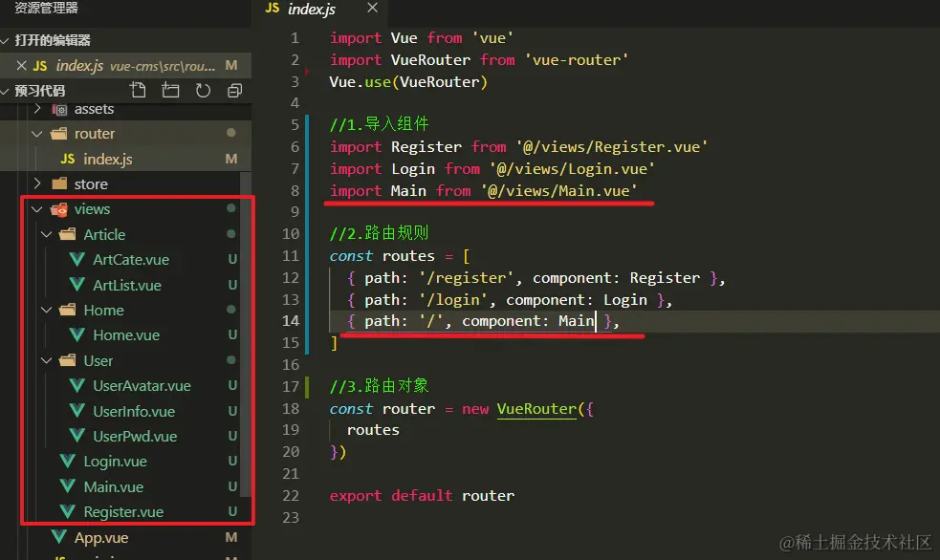Click 'const routes = [' on line 11
This screenshot has height=560, width=940.
(400, 256)
